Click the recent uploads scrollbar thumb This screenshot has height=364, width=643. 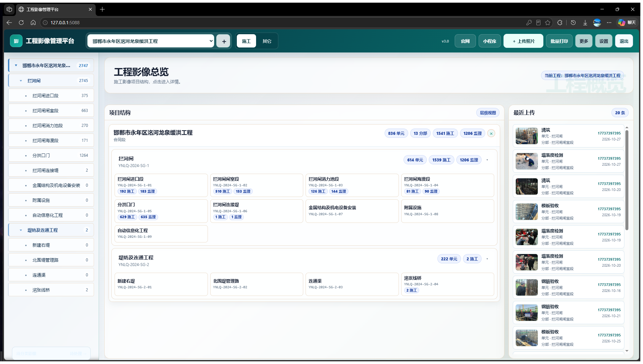point(627,179)
